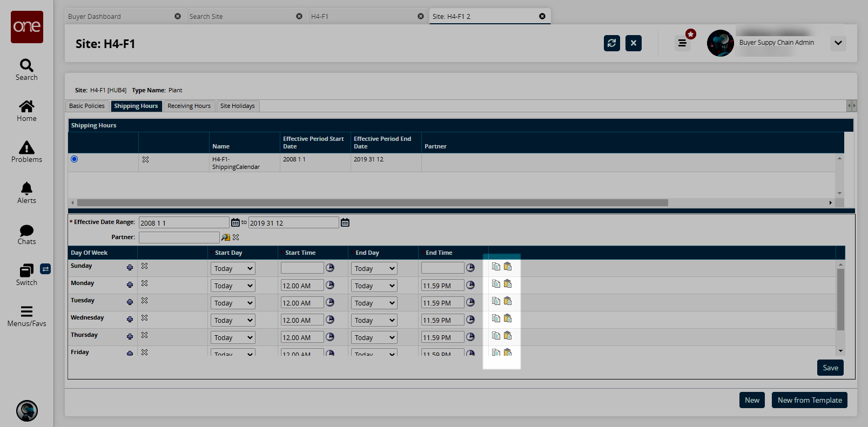The width and height of the screenshot is (868, 427).
Task: Open Monday End Day dropdown
Action: [374, 286]
